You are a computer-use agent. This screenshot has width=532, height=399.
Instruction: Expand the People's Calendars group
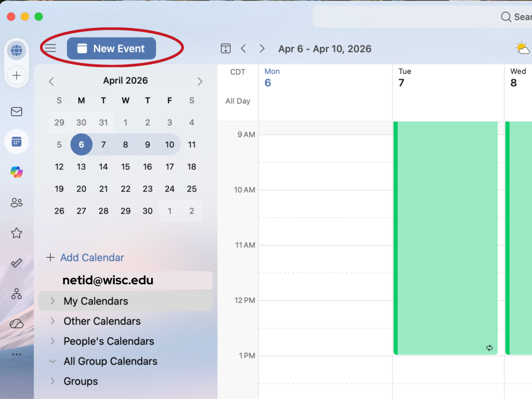[52, 341]
